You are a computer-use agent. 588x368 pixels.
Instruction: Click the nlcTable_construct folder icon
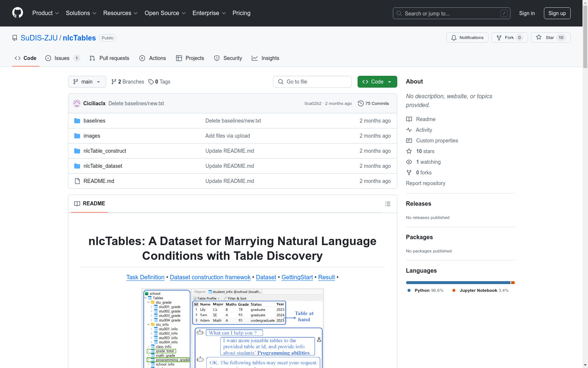(x=77, y=151)
